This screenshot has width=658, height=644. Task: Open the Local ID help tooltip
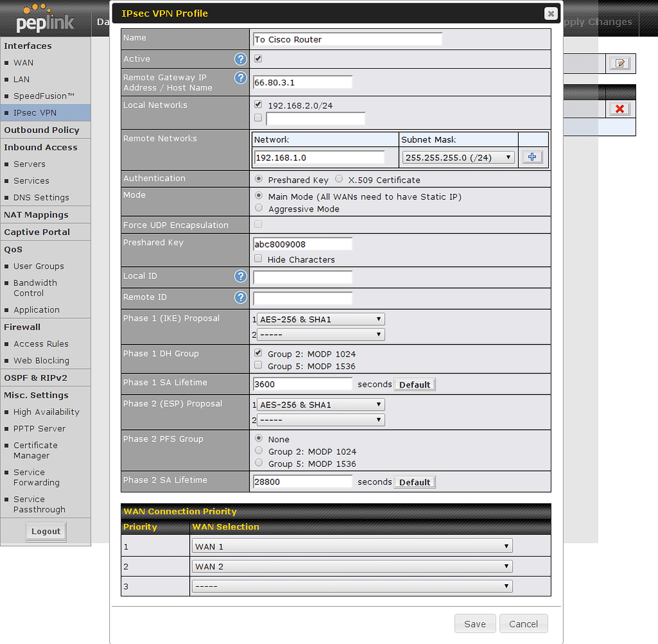coord(240,276)
